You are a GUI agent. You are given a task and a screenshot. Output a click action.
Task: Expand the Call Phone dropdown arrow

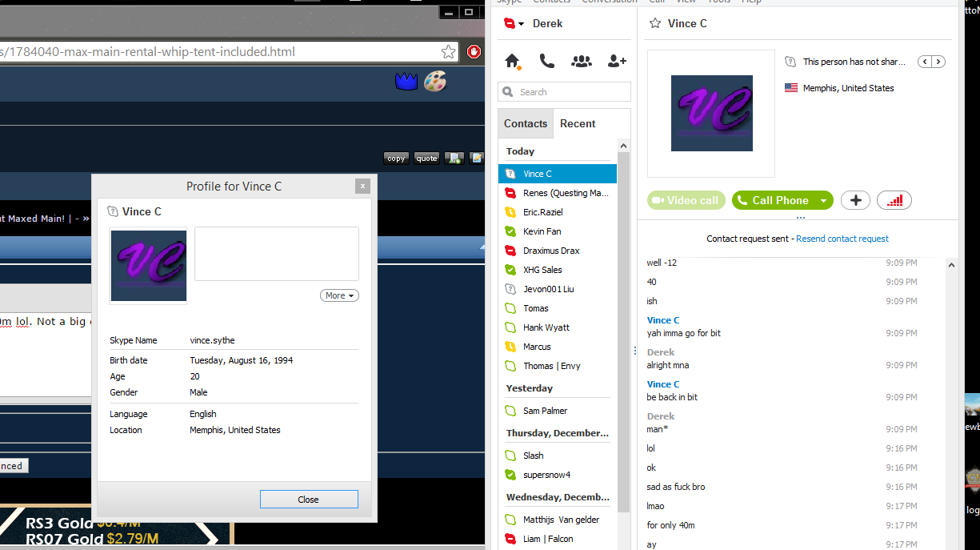pos(823,200)
